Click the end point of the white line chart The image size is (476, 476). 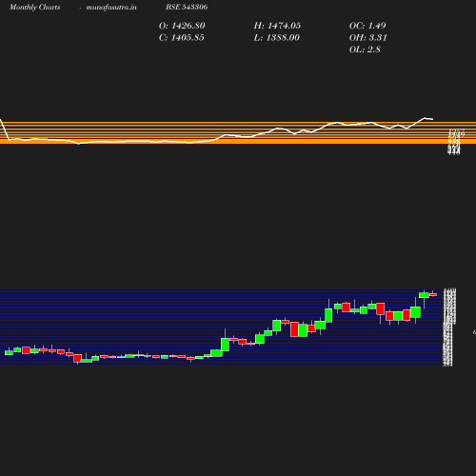tap(432, 119)
